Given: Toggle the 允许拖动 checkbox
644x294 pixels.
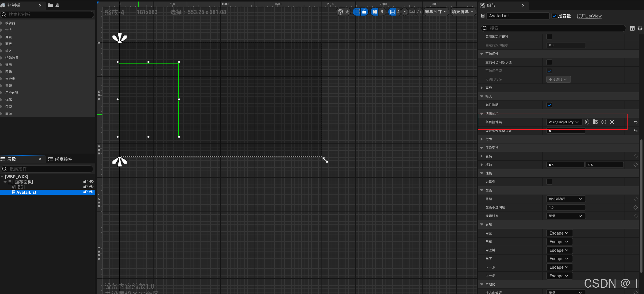Looking at the screenshot, I should (549, 105).
